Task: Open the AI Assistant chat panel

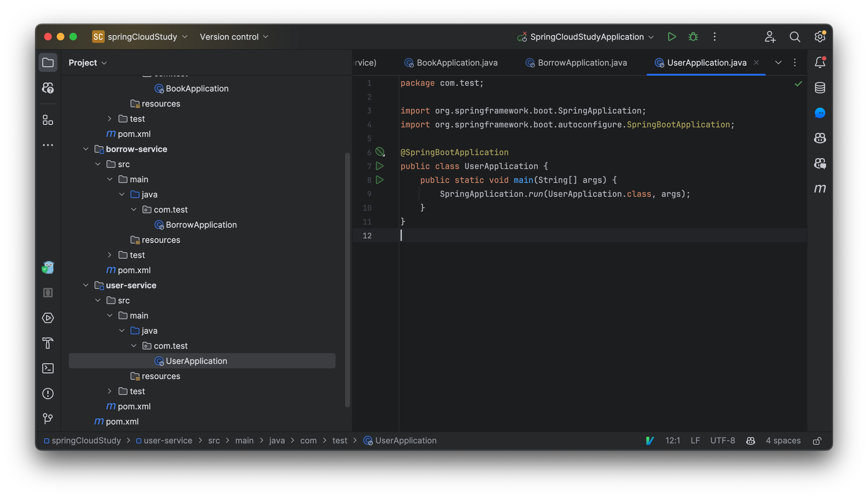Action: [820, 113]
